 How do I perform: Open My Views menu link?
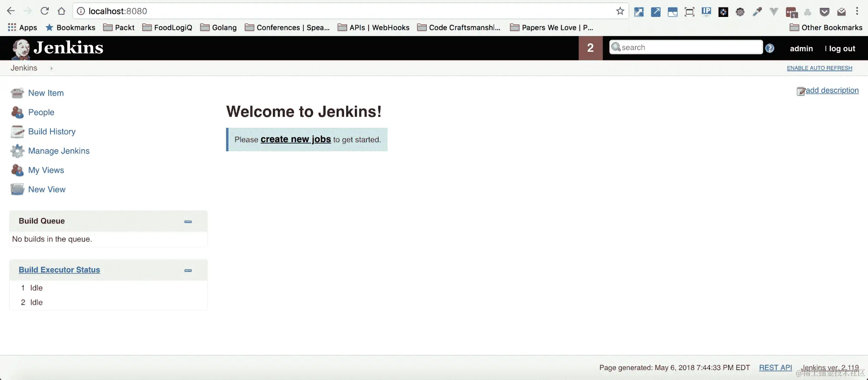[46, 170]
